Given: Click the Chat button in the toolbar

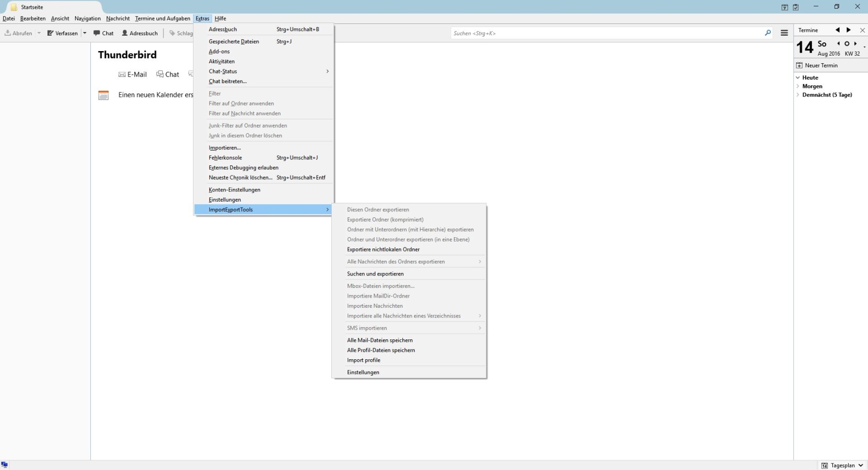Looking at the screenshot, I should pos(104,33).
